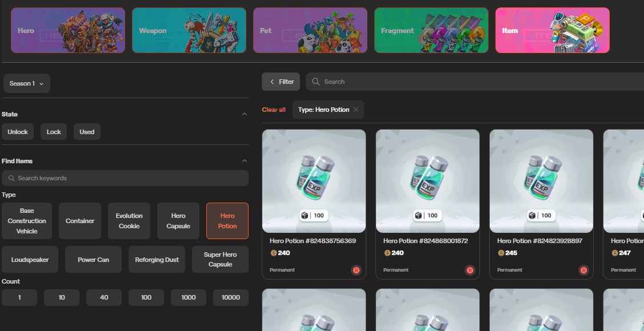Image resolution: width=644 pixels, height=331 pixels.
Task: Click the R rarity badge on #824838756369
Action: (356, 271)
